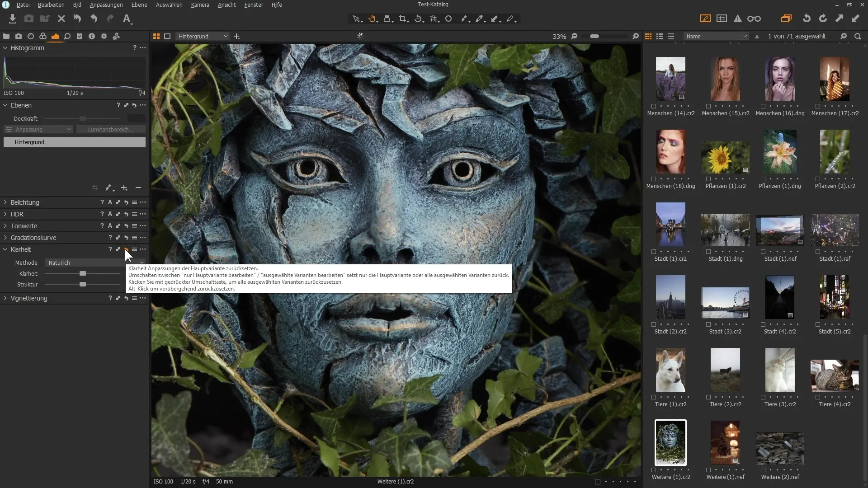Click rotate left icon in top toolbar

coord(806,19)
